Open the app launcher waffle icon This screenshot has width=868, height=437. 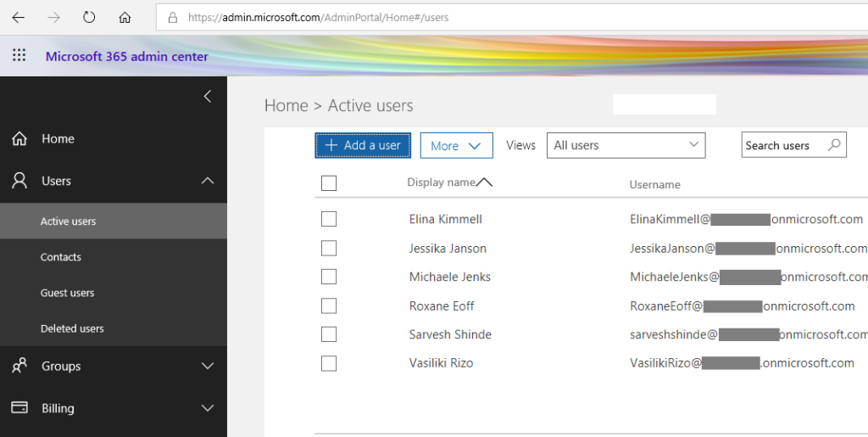tap(19, 55)
